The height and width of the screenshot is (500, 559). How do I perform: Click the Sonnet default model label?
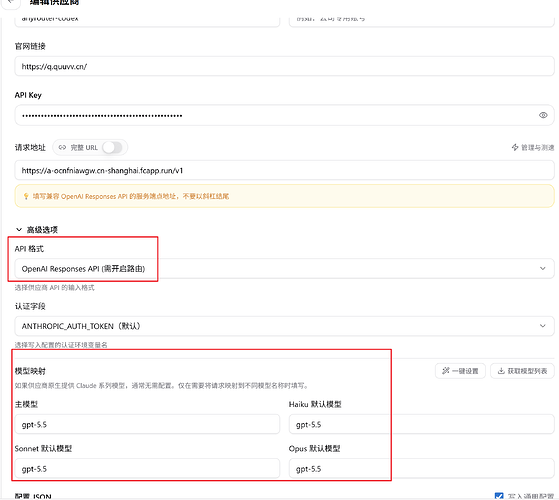pos(43,448)
